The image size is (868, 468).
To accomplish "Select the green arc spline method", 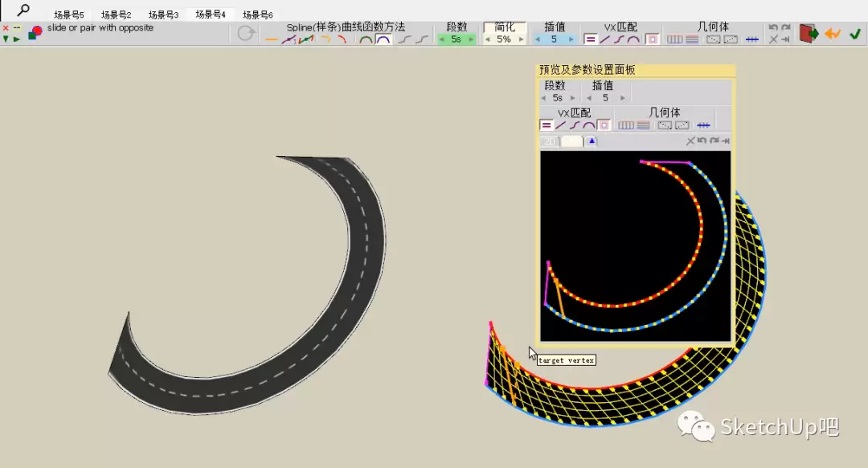I will (x=366, y=39).
